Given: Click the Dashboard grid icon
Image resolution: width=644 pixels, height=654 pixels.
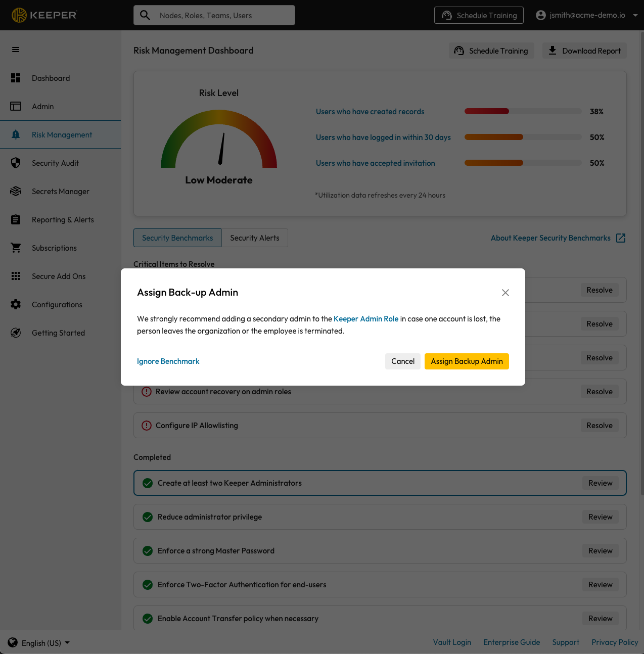Looking at the screenshot, I should (x=16, y=78).
